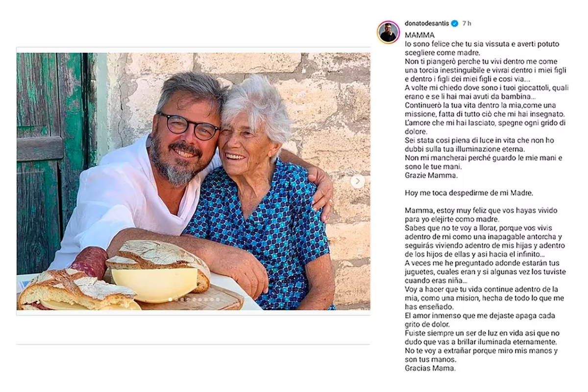This screenshot has height=392, width=588.
Task: Pick the fifth carousel indicator dot
Action: [194, 299]
